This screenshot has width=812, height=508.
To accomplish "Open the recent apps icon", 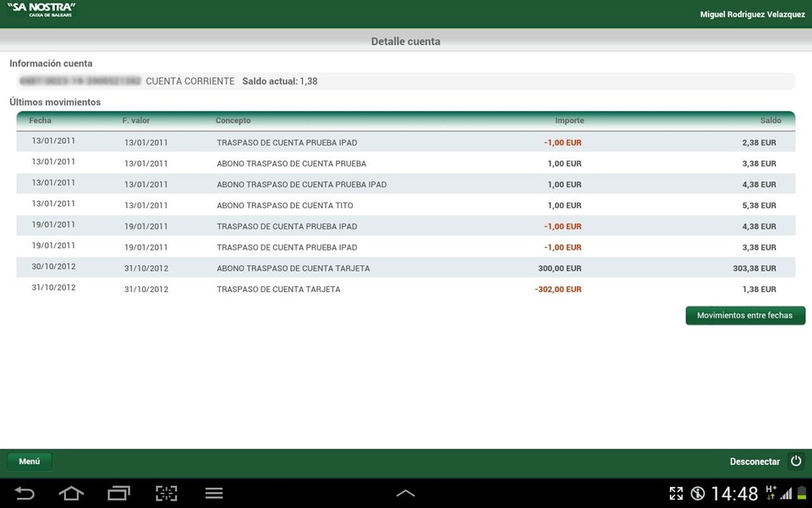I will [x=118, y=493].
